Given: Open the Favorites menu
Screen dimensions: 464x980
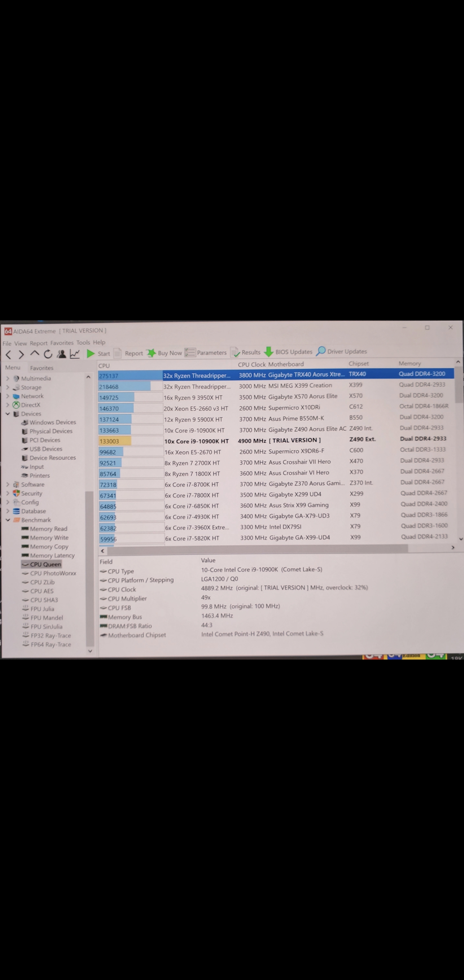Looking at the screenshot, I should tap(62, 343).
